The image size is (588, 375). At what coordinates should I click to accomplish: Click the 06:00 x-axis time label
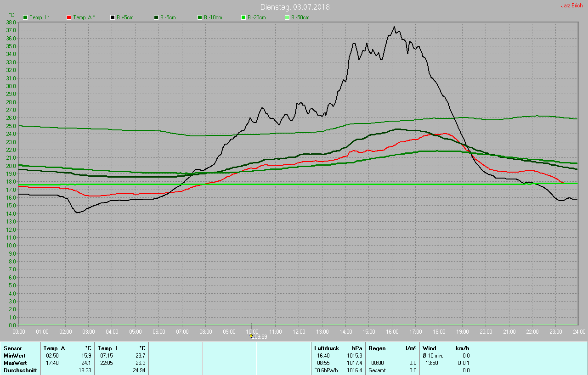[x=158, y=331]
